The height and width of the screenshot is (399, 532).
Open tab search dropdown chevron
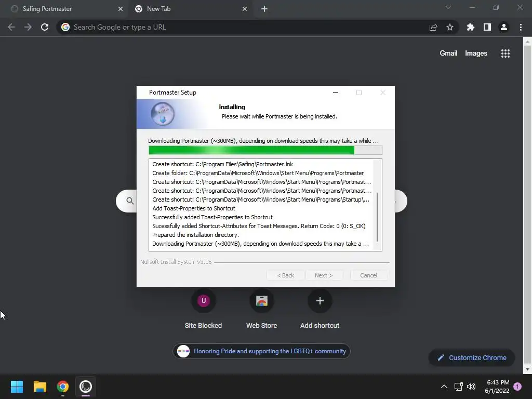click(x=448, y=7)
